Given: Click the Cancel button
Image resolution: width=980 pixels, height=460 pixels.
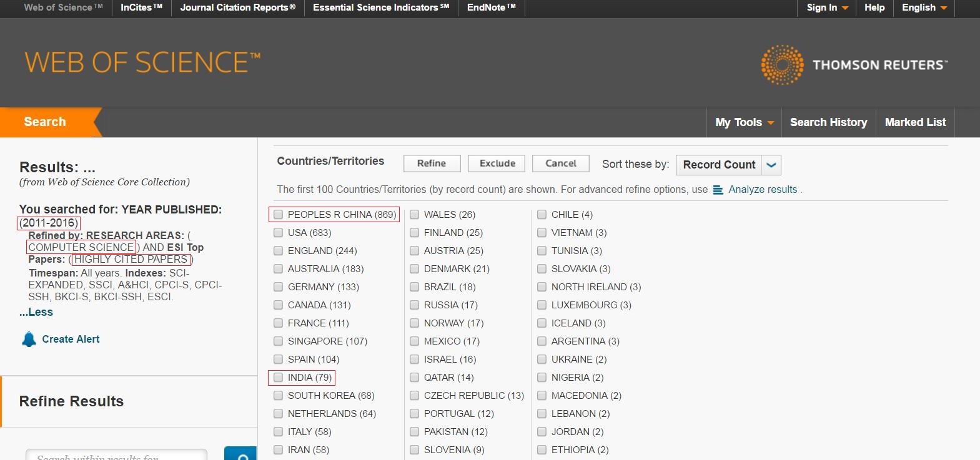Looking at the screenshot, I should coord(561,164).
